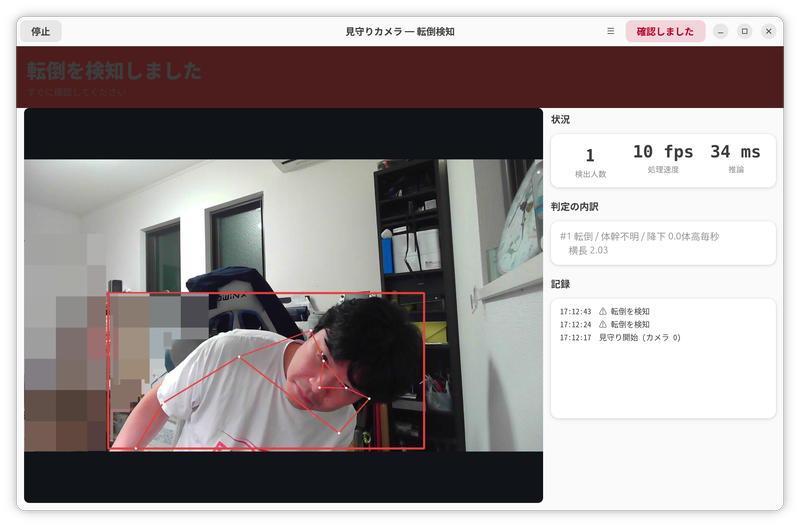Click the window title 見守りカメラ — 転倒検知
800x527 pixels.
(400, 32)
